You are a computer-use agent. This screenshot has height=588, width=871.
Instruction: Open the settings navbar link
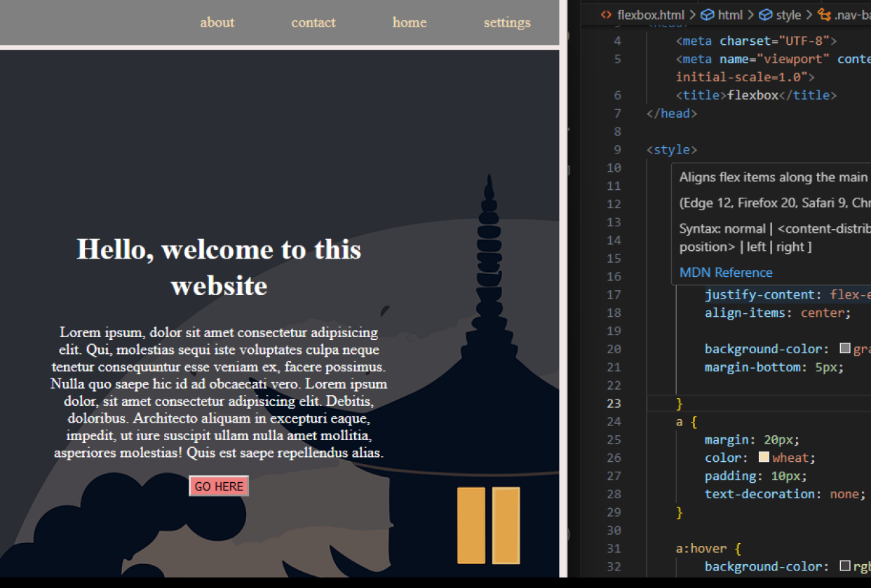click(507, 22)
